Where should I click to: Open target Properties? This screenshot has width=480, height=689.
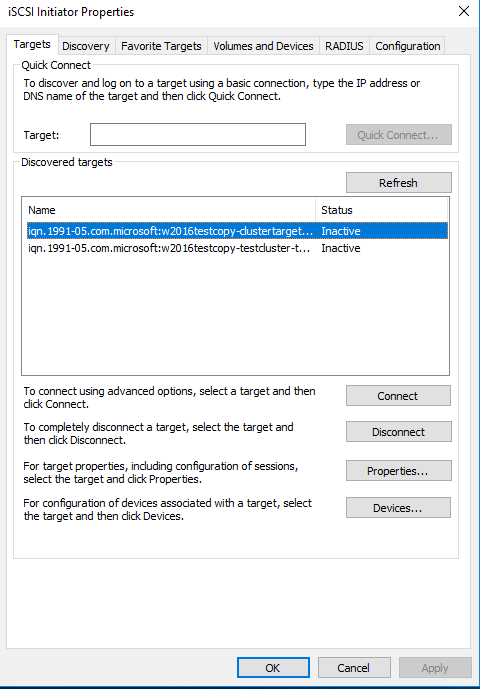point(399,471)
